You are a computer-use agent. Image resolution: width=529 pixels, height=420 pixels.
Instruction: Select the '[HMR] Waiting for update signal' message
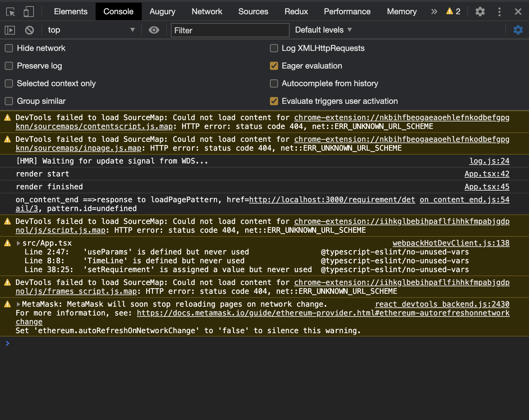point(112,161)
